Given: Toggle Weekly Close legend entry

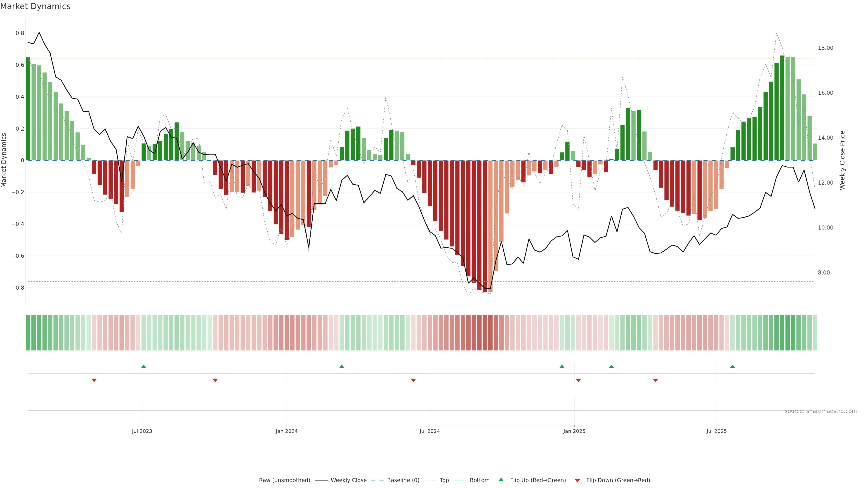Looking at the screenshot, I should [348, 480].
